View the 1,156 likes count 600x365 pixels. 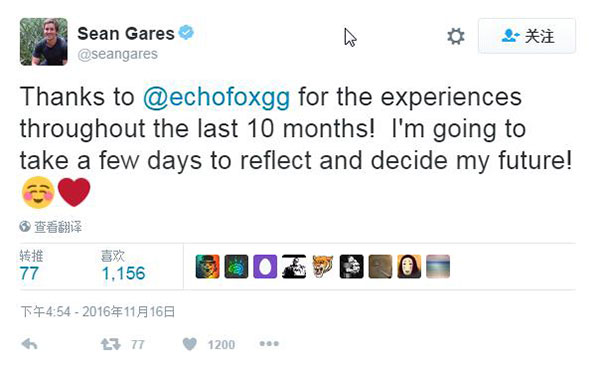point(123,273)
